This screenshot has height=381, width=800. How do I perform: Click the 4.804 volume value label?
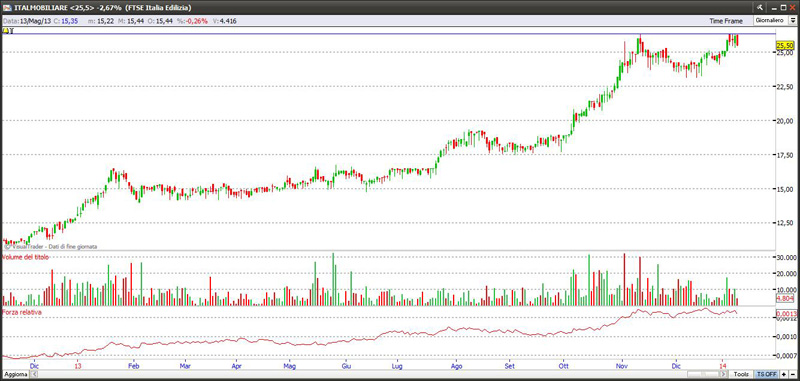tap(784, 298)
